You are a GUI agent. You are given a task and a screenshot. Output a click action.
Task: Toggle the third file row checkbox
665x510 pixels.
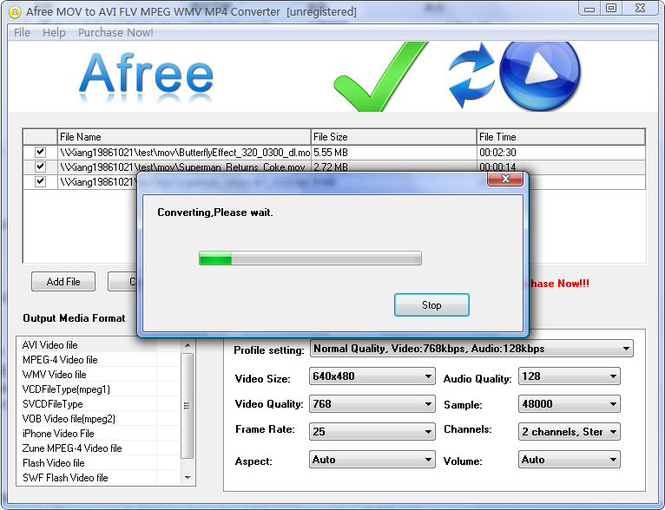[40, 181]
